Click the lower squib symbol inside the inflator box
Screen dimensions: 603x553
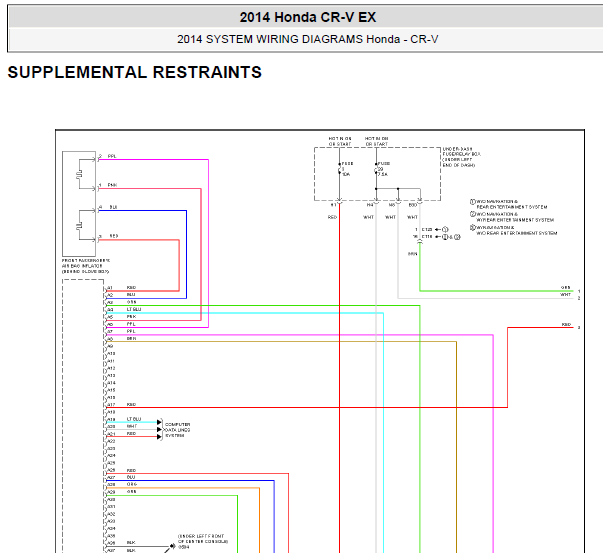80,225
